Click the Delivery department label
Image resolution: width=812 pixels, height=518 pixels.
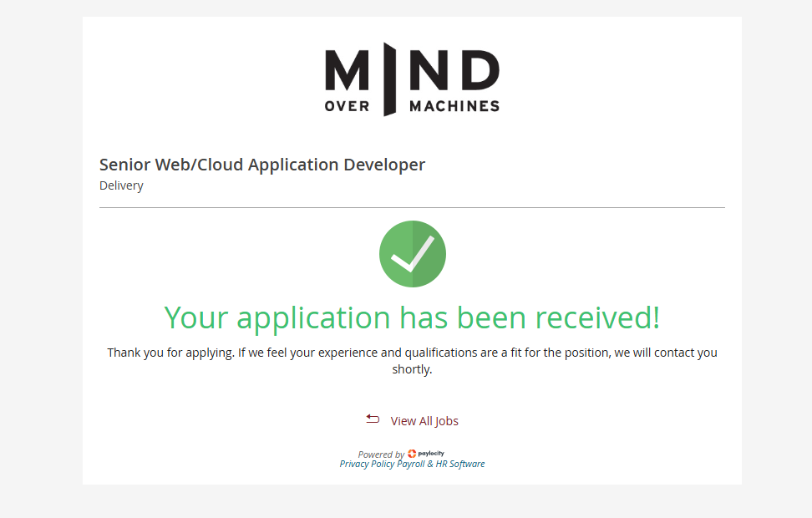(121, 185)
